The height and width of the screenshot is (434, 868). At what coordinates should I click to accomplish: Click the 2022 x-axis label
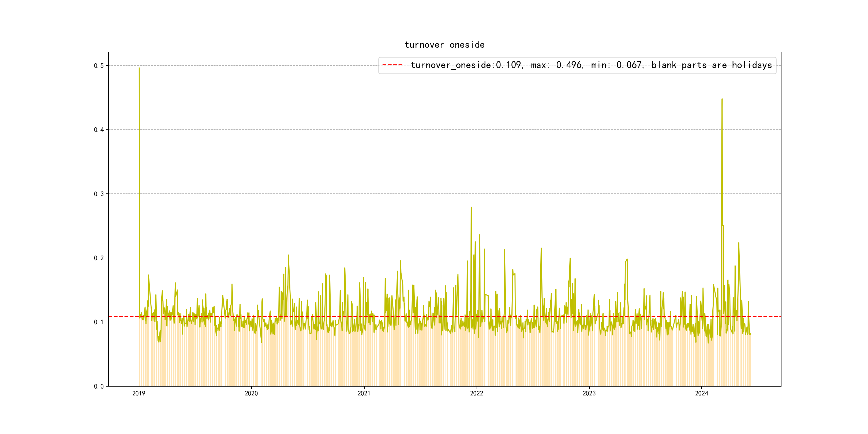[476, 393]
